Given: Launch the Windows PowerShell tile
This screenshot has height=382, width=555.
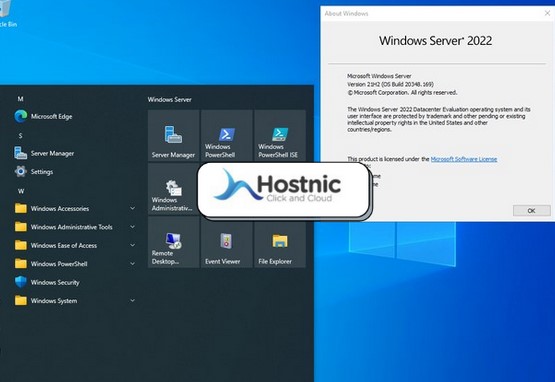Looking at the screenshot, I should [227, 135].
